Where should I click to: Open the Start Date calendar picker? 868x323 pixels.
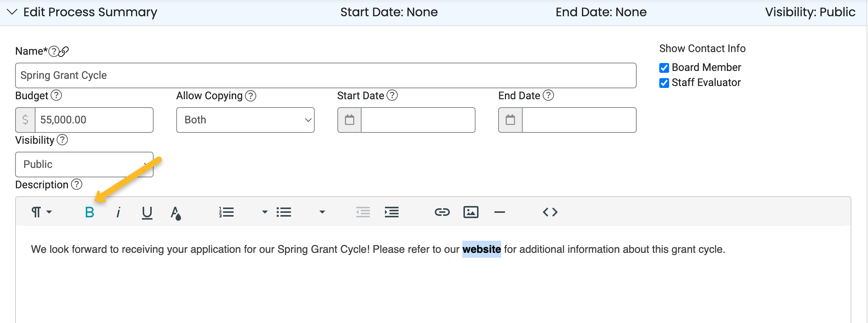click(349, 120)
